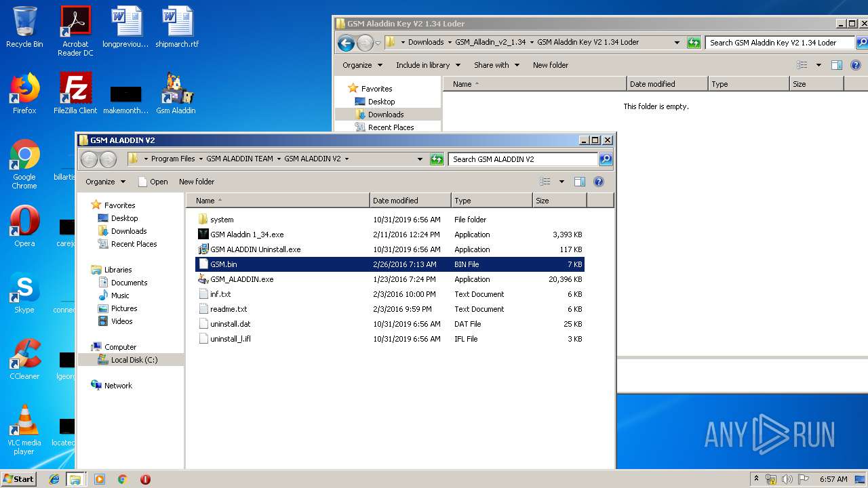The width and height of the screenshot is (868, 488).
Task: Click the Opera icon on the taskbar
Action: click(145, 479)
